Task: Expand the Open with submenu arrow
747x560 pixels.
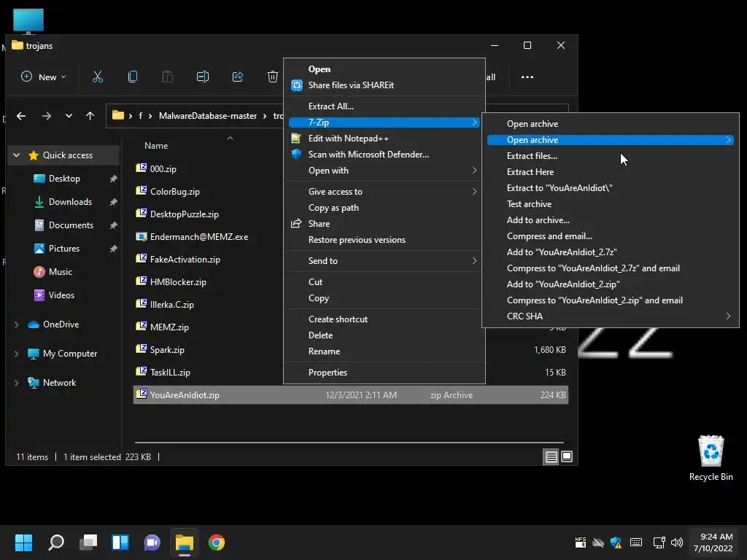Action: (474, 171)
